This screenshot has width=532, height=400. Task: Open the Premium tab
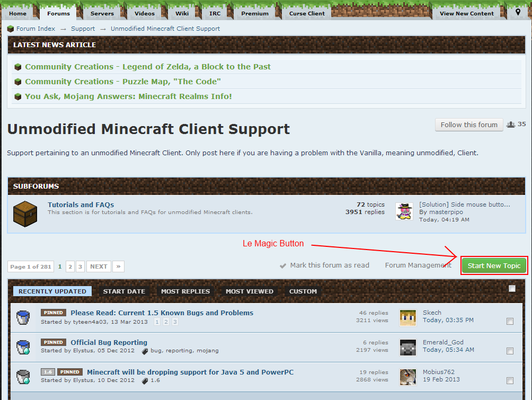click(255, 14)
